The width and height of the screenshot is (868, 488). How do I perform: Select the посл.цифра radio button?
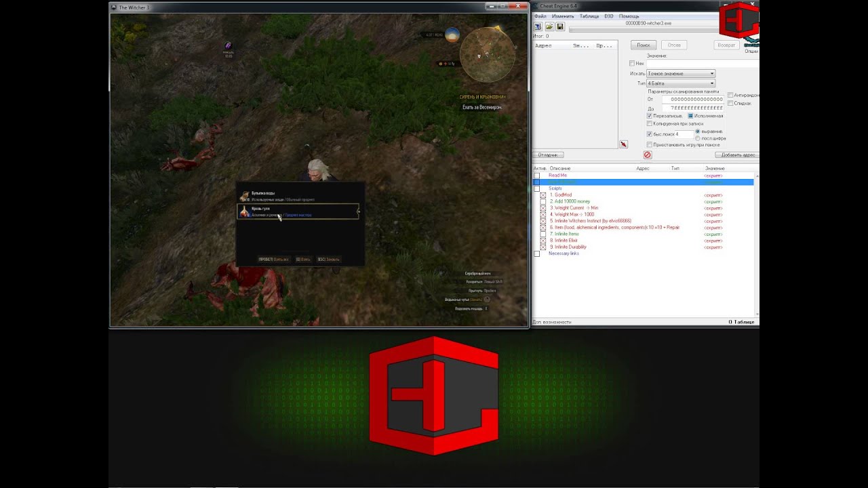[x=698, y=138]
